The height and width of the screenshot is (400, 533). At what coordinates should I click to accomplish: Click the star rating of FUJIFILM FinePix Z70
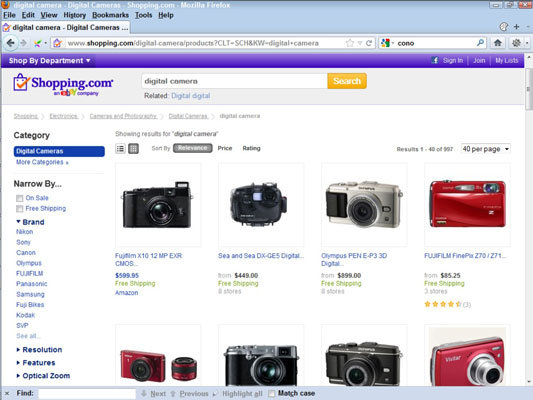point(443,304)
